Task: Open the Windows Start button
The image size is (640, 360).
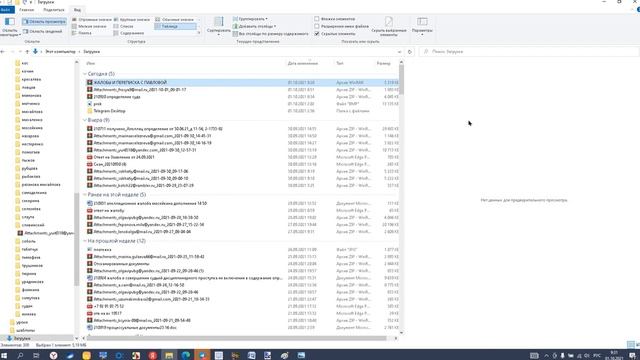Action: tap(4, 356)
